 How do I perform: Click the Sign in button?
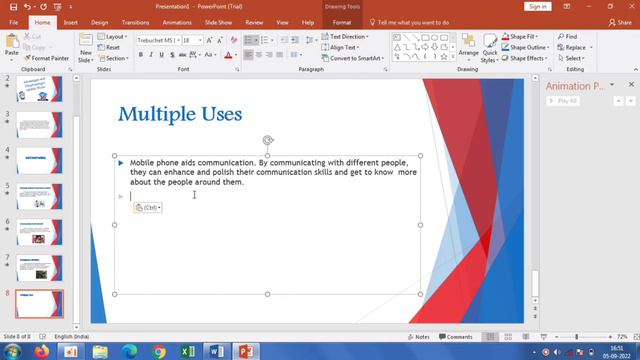538,7
